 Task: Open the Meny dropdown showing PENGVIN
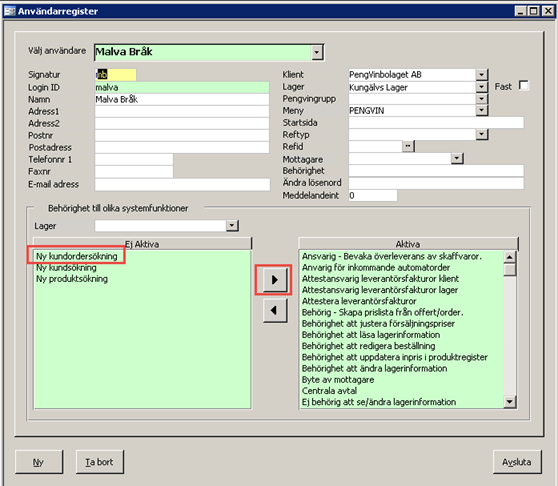point(481,110)
